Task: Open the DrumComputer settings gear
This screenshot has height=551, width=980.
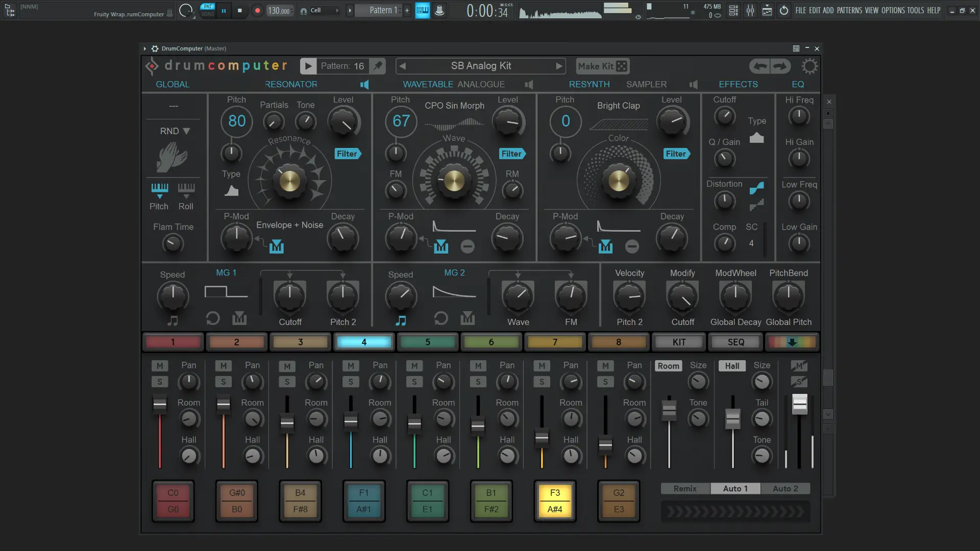Action: [810, 66]
